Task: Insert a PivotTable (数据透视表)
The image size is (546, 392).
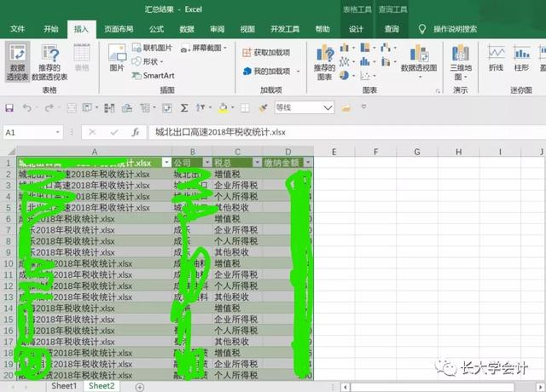Action: (17, 62)
